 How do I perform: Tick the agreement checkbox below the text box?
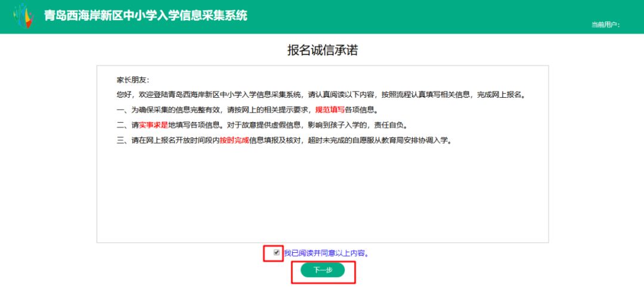coord(277,253)
